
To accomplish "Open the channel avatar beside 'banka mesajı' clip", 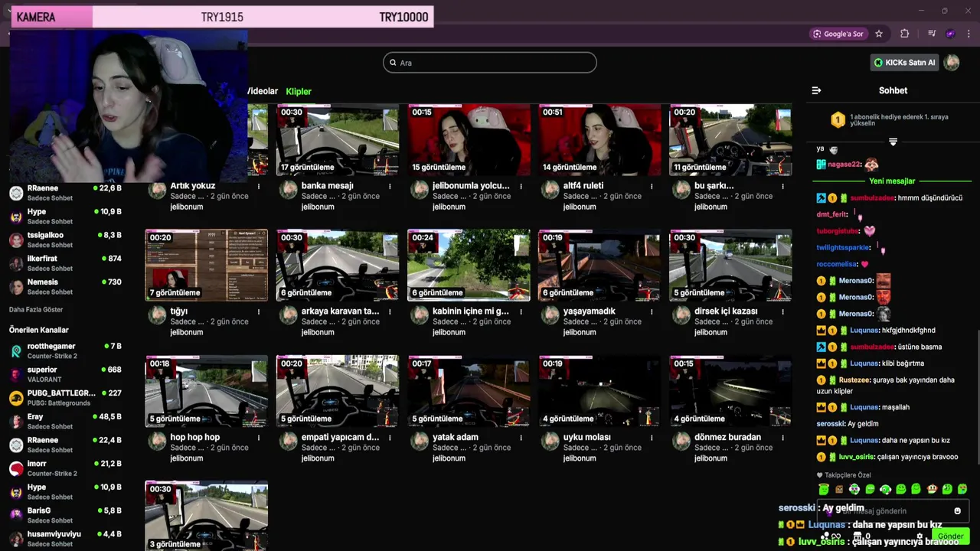I will pyautogui.click(x=288, y=190).
